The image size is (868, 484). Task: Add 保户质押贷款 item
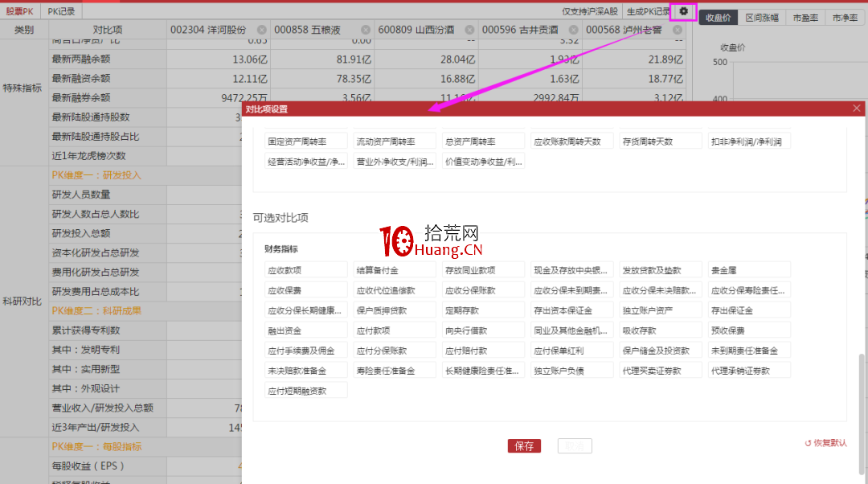pos(395,310)
